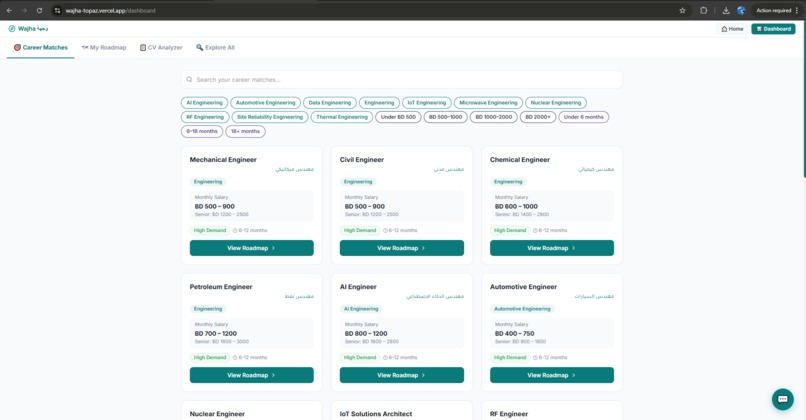Click the Wajha compass logo
The image size is (806, 420).
[x=12, y=29]
